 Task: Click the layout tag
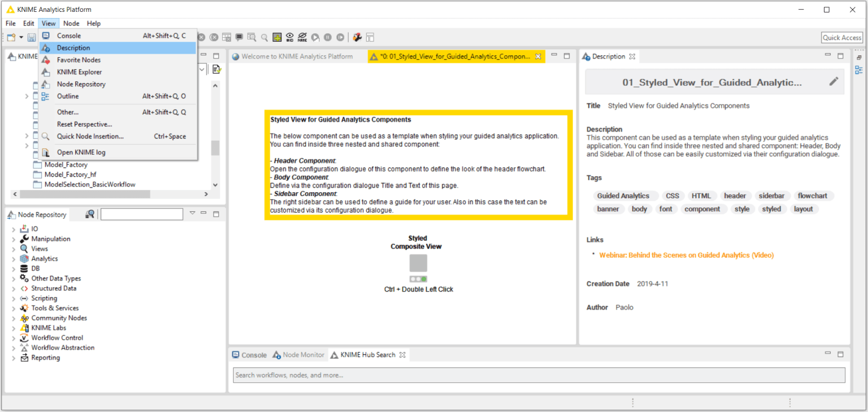tap(803, 209)
